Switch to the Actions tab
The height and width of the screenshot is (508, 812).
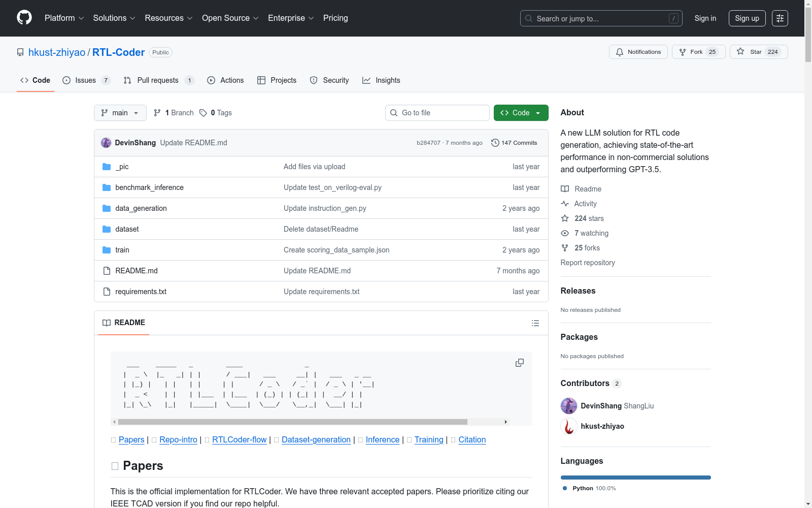coord(225,80)
